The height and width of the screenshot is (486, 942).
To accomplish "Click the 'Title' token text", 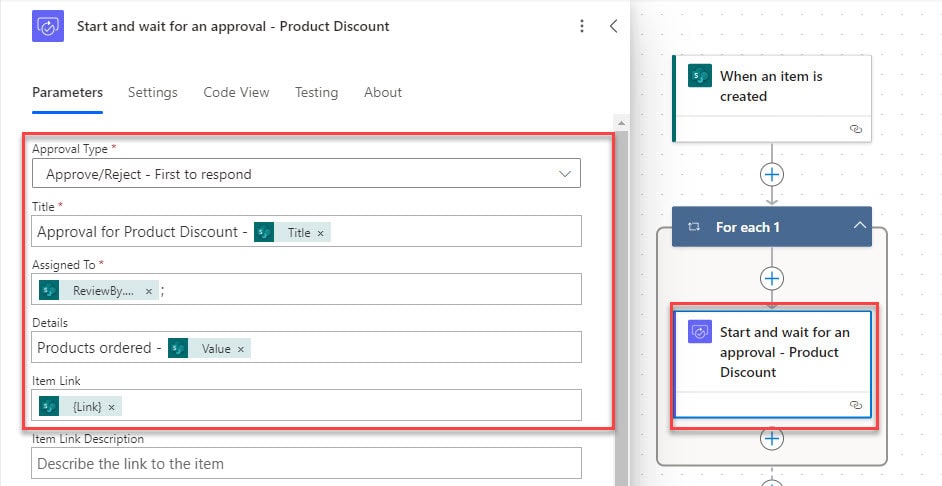I will (x=299, y=232).
